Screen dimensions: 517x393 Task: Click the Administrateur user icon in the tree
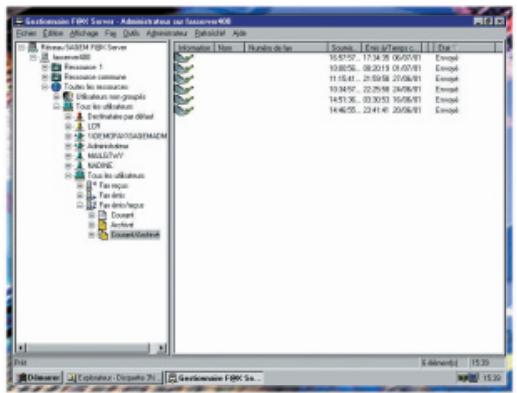tap(80, 146)
